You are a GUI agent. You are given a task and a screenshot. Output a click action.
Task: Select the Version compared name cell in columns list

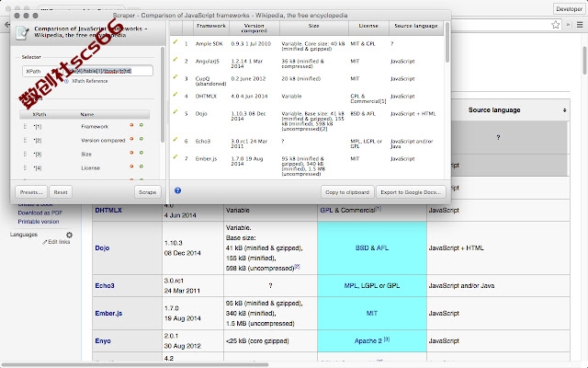103,141
